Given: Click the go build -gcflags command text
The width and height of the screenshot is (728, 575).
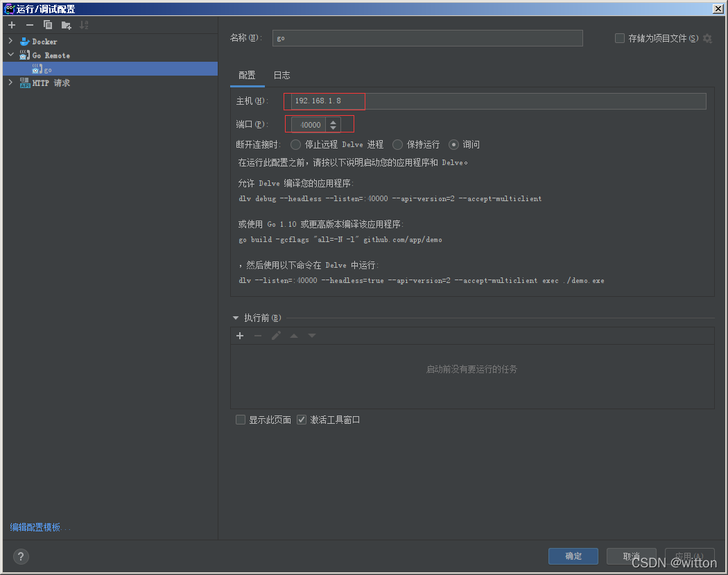Looking at the screenshot, I should click(x=340, y=240).
